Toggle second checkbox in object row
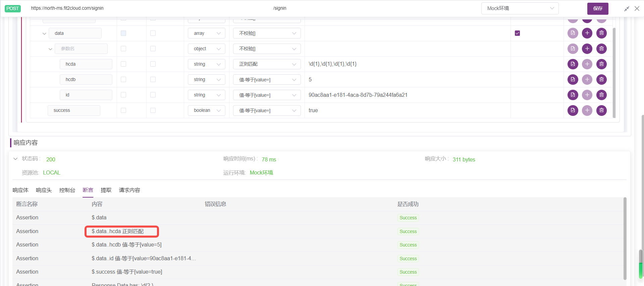The width and height of the screenshot is (644, 286). 153,49
